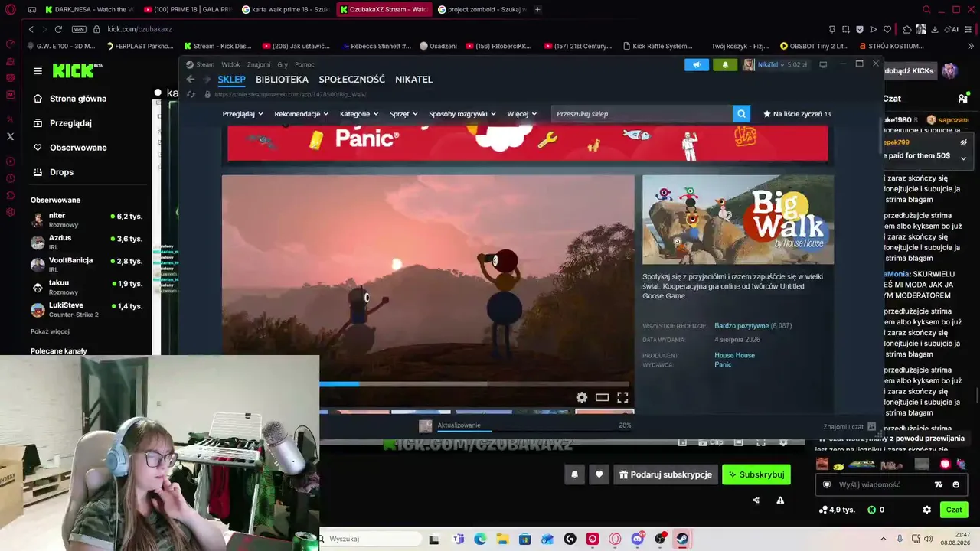Click Zdobądź KICKs button
980x551 pixels.
point(909,71)
